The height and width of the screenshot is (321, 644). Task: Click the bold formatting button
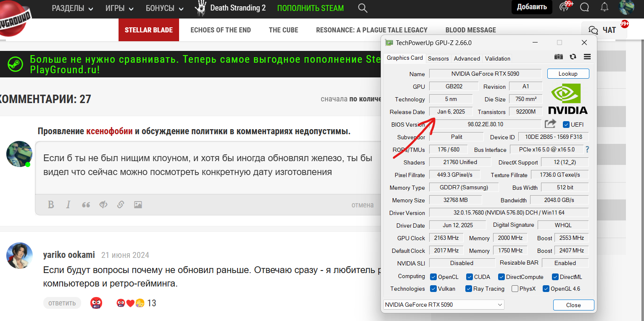(51, 204)
